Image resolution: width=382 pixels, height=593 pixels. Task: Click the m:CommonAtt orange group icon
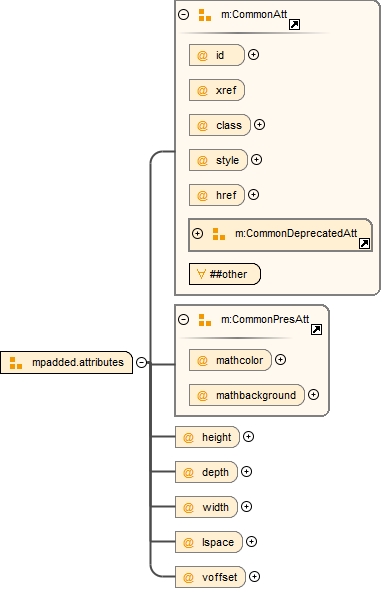pos(205,15)
